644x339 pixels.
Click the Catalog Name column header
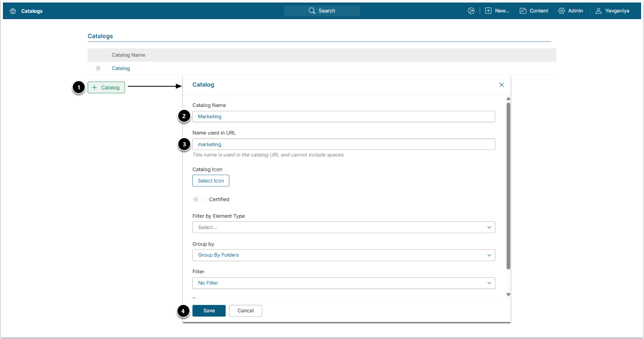(128, 55)
